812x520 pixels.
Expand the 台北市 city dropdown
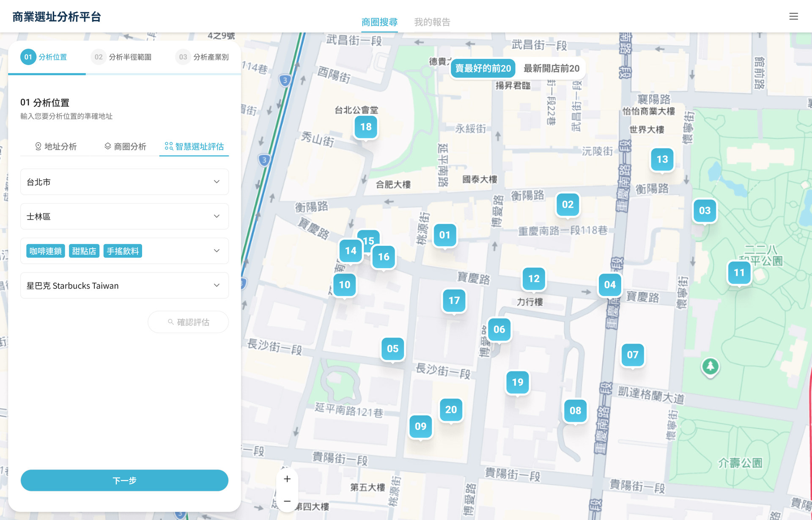124,182
